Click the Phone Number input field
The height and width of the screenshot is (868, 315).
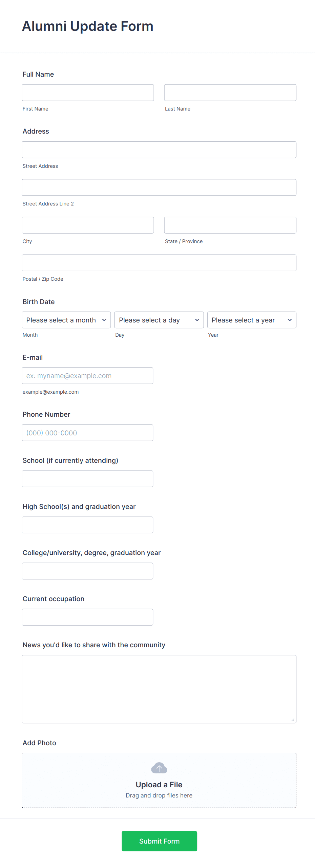tap(87, 432)
